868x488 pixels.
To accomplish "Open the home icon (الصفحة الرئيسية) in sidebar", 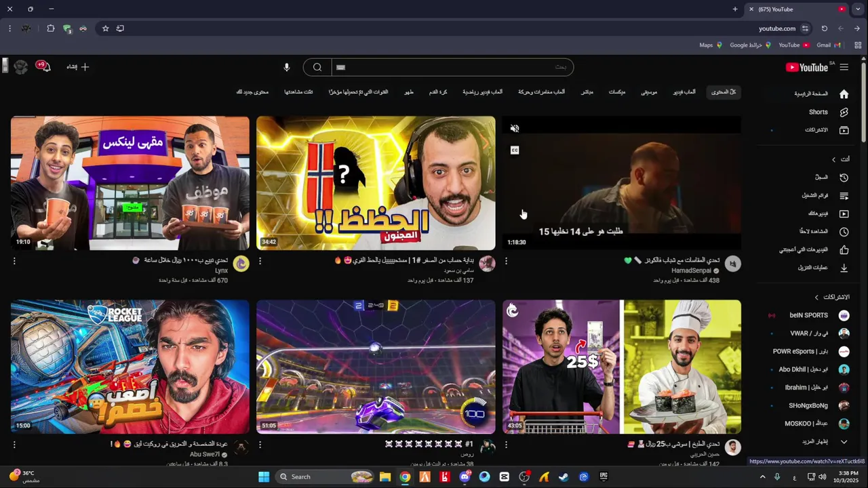I will [844, 94].
